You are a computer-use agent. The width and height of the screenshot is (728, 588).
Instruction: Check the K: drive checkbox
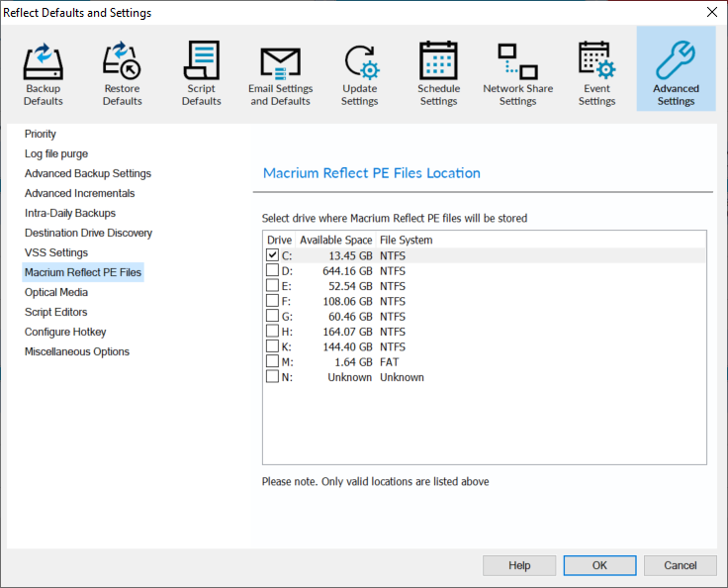coord(273,345)
